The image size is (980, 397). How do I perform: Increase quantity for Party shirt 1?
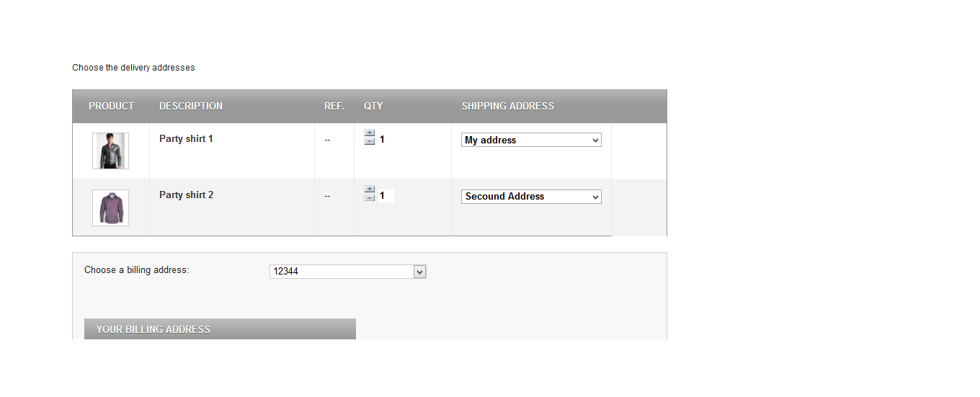[370, 133]
